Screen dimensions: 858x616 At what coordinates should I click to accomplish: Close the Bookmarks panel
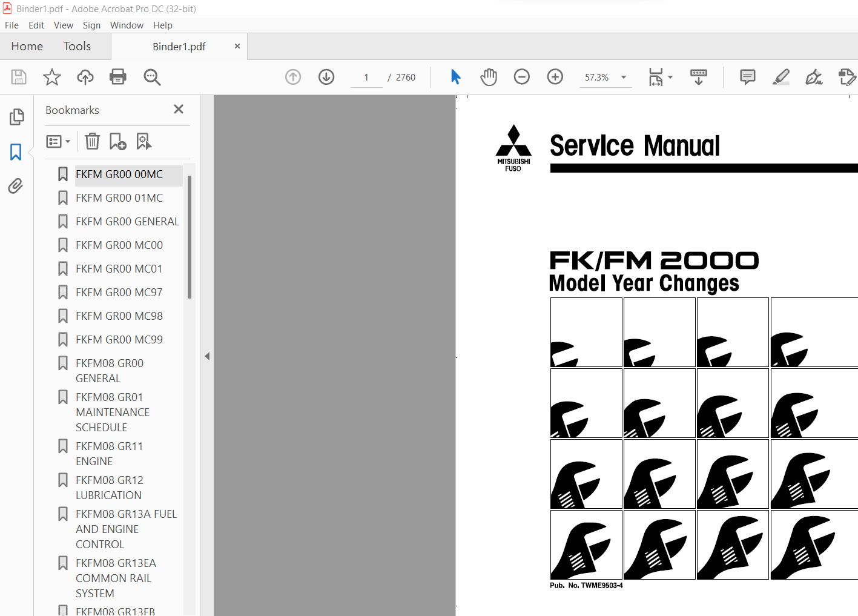pyautogui.click(x=179, y=109)
